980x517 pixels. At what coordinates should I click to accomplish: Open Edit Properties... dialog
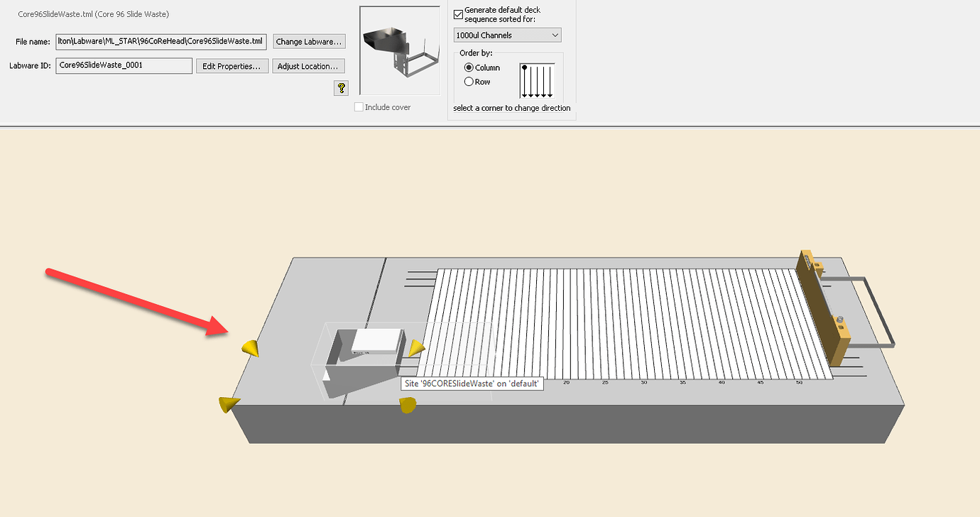pos(232,66)
